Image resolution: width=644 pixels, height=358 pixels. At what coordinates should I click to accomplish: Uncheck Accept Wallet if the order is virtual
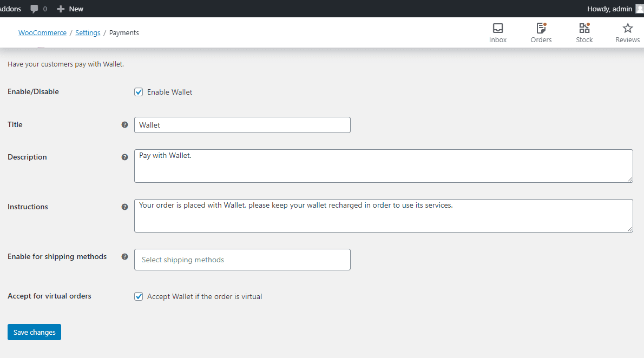coord(139,296)
